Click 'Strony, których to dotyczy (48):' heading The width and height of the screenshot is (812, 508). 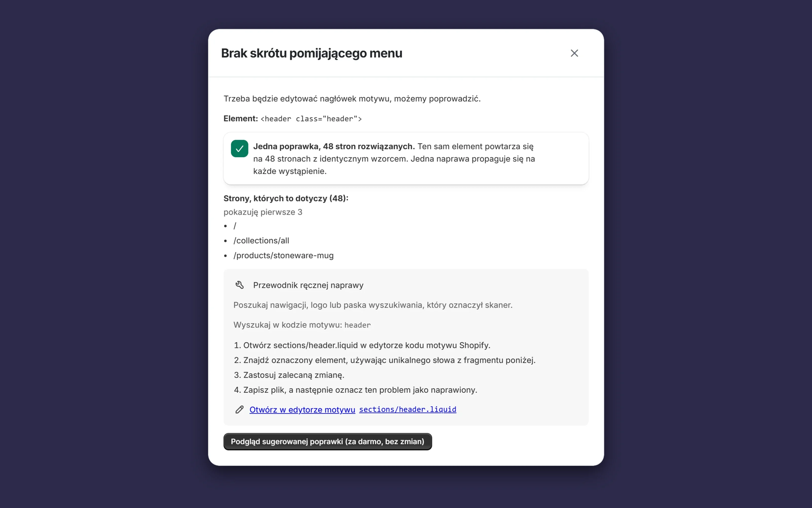[x=286, y=199]
